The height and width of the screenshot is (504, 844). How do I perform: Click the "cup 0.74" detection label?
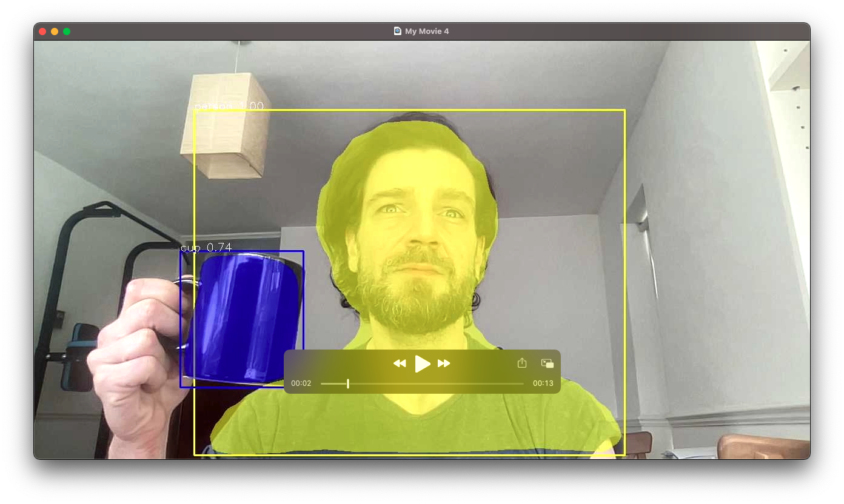pos(206,247)
